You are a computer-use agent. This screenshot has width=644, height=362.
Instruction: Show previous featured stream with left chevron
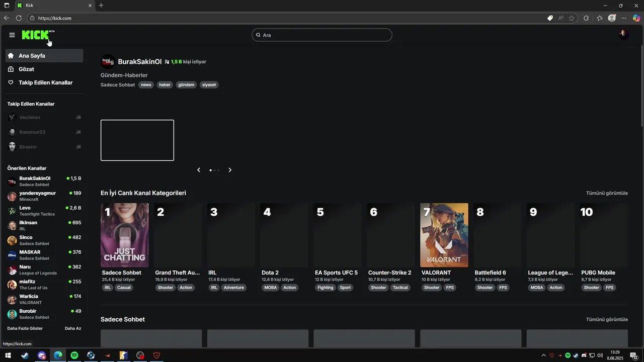click(199, 170)
